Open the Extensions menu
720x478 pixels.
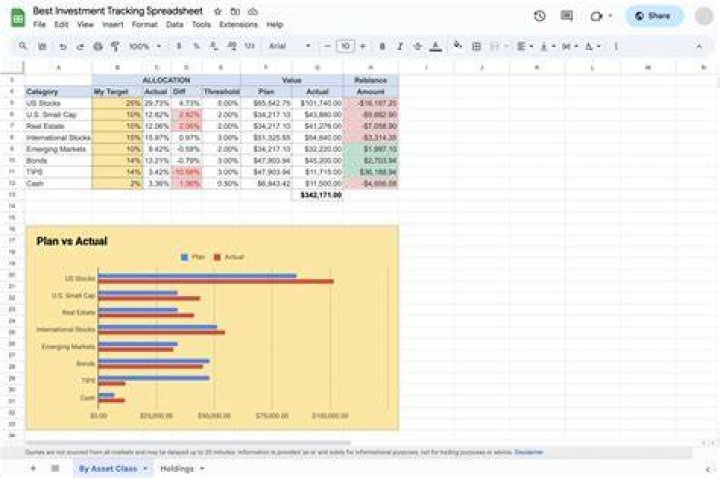coord(238,24)
